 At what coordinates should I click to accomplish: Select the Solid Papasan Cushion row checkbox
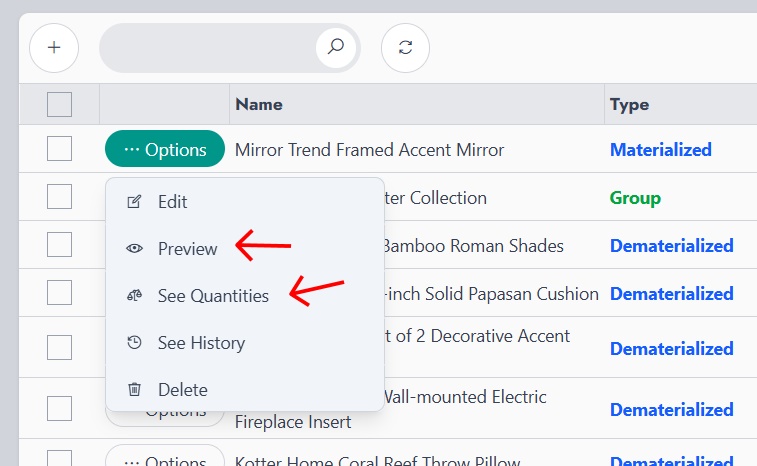59,293
